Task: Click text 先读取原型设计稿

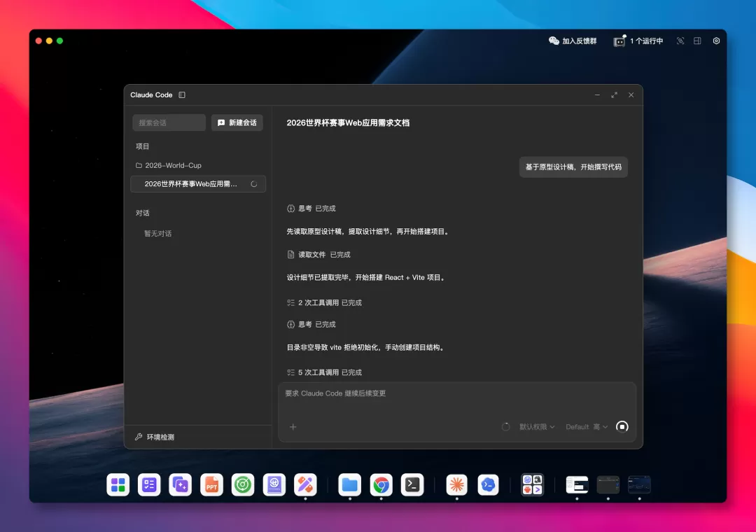Action: 314,232
